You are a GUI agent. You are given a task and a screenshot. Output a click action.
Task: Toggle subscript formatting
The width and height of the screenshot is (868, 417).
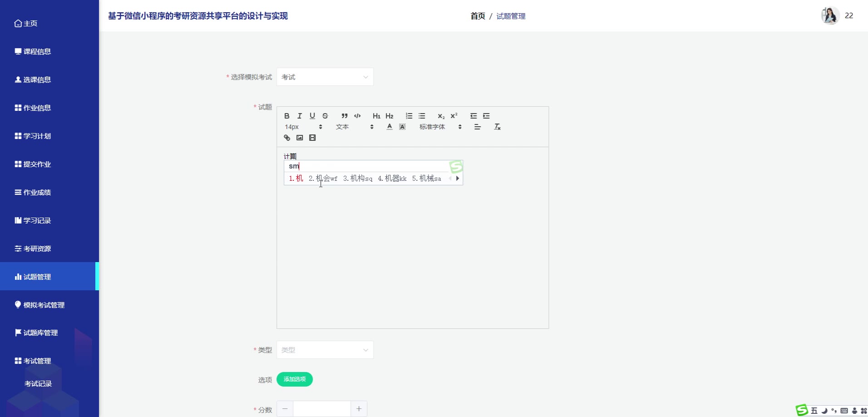(441, 116)
